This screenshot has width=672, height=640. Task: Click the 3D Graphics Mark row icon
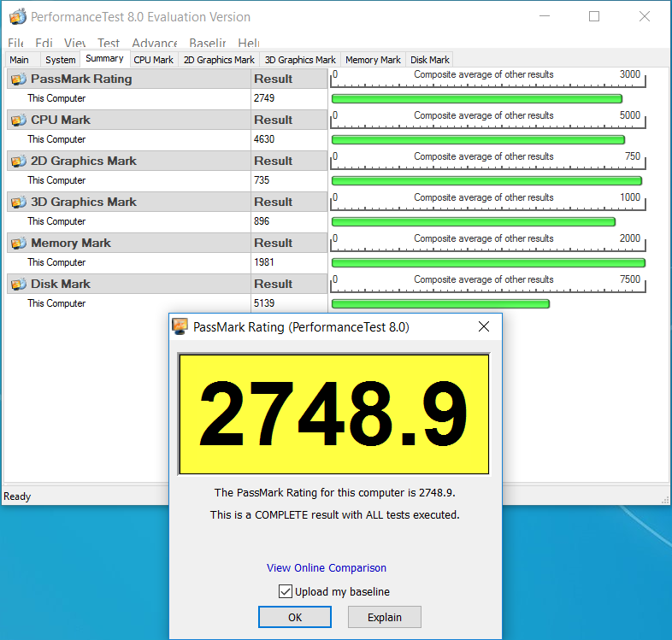[19, 203]
